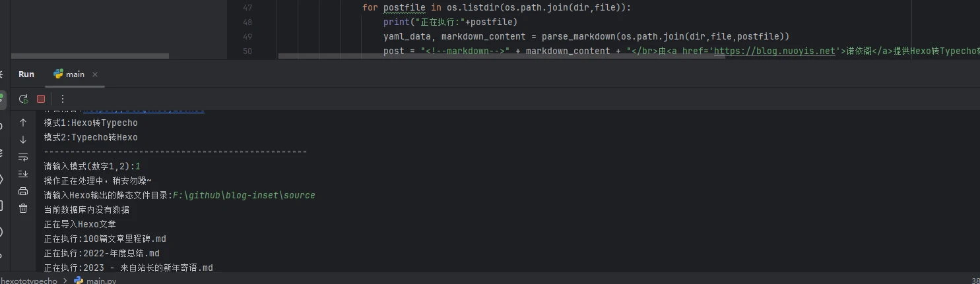The width and height of the screenshot is (980, 284).
Task: Click the hexototypecho breadcrumb folder
Action: pyautogui.click(x=29, y=281)
